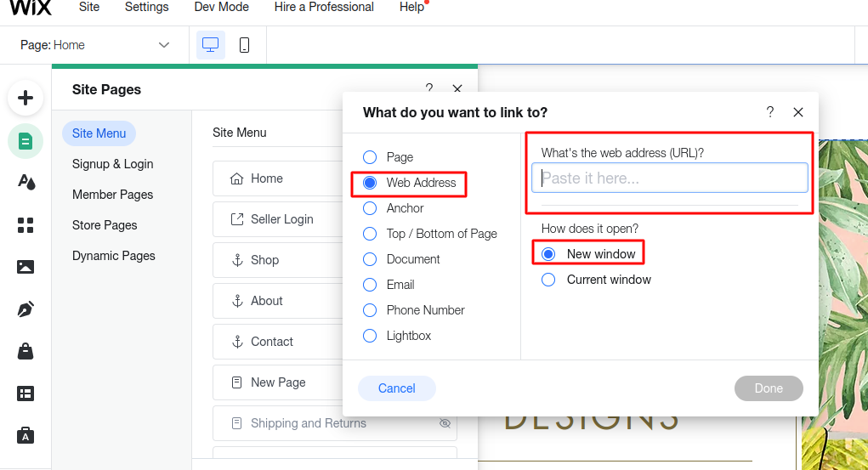Open the Store shopping bag icon
The image size is (868, 470).
pyautogui.click(x=26, y=351)
